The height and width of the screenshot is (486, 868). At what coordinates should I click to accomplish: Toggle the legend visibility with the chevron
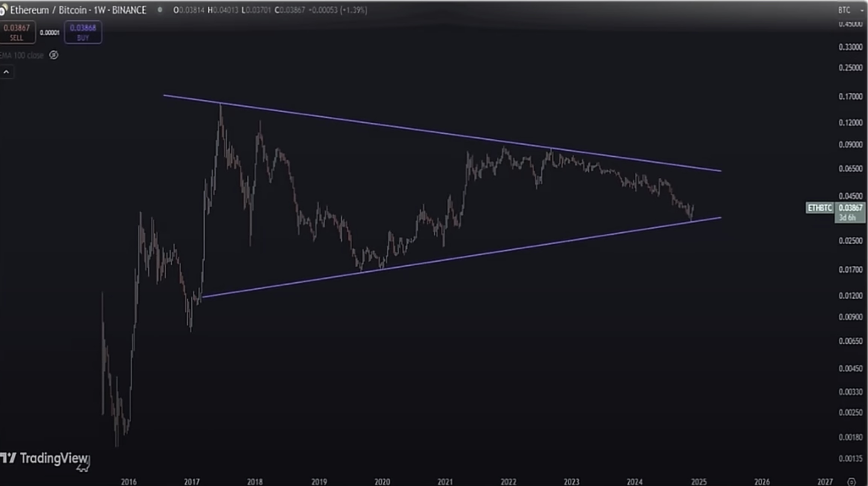tap(7, 72)
